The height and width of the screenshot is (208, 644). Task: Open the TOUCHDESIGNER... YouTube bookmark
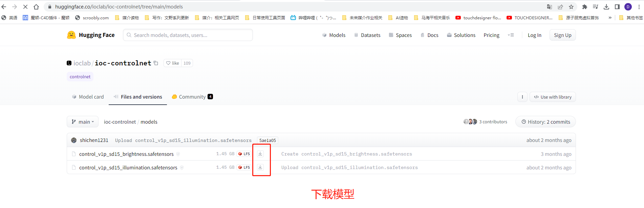[530, 18]
